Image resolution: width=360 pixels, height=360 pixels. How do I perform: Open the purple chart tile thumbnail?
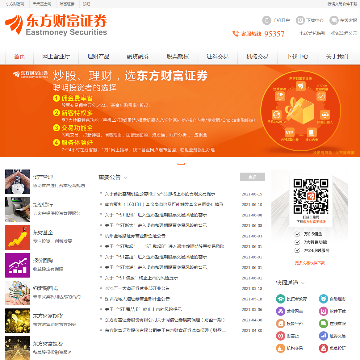tap(17, 265)
